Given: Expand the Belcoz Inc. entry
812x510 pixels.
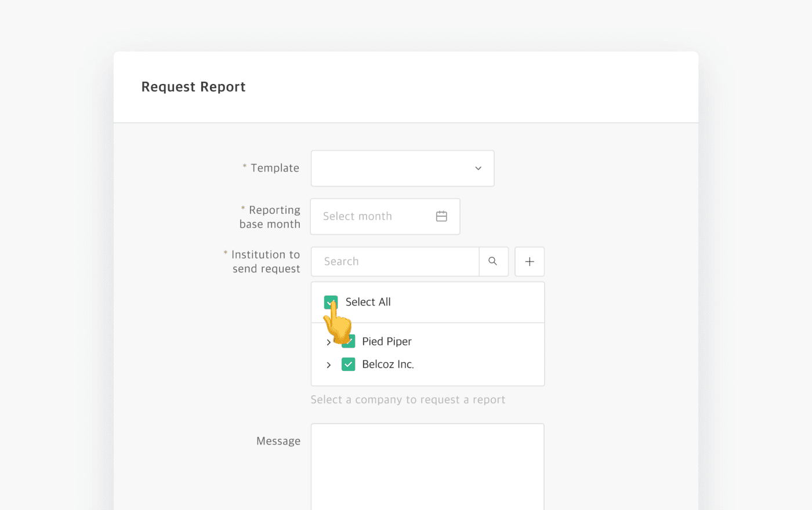Looking at the screenshot, I should click(x=329, y=364).
